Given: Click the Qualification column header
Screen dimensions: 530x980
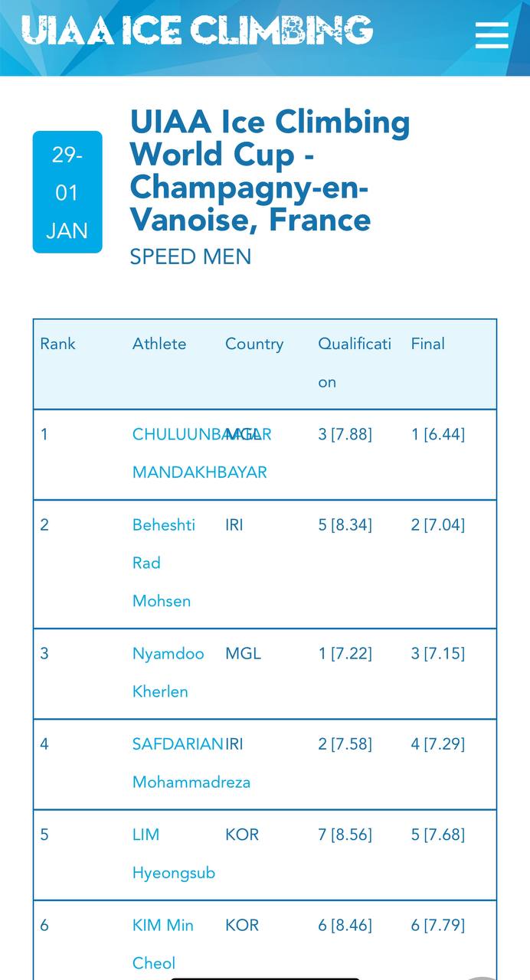Looking at the screenshot, I should 355,362.
